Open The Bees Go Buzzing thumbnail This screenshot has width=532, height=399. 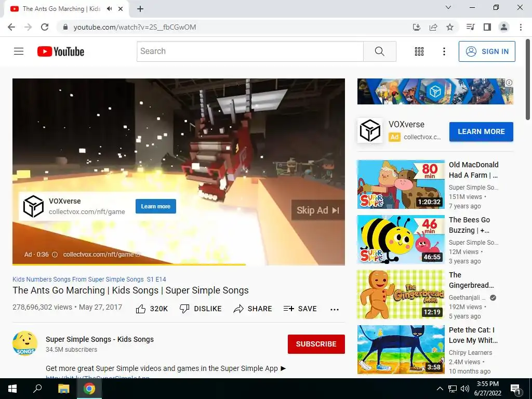401,239
